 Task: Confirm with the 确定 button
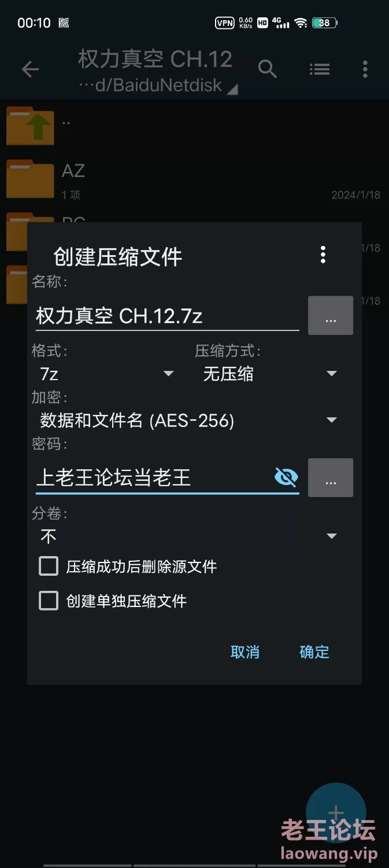click(x=314, y=652)
